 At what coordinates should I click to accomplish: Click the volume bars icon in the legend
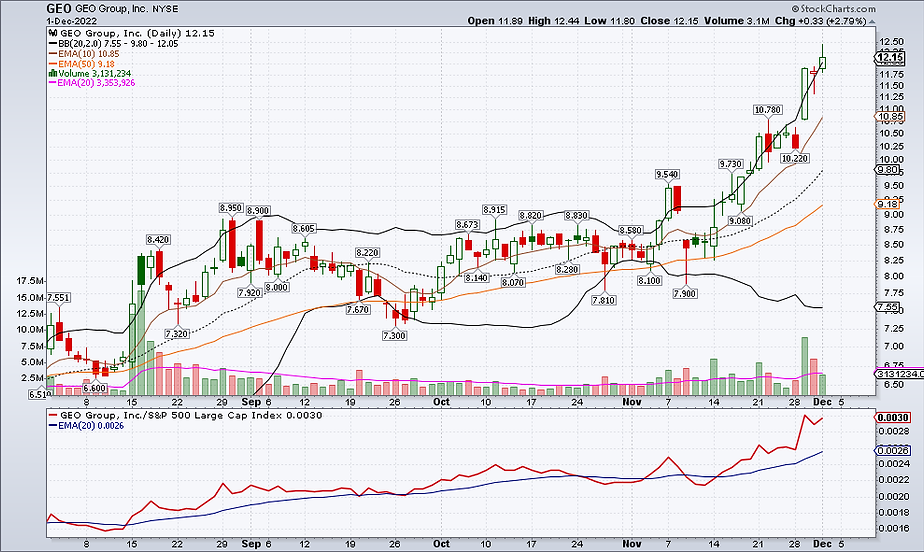52,74
